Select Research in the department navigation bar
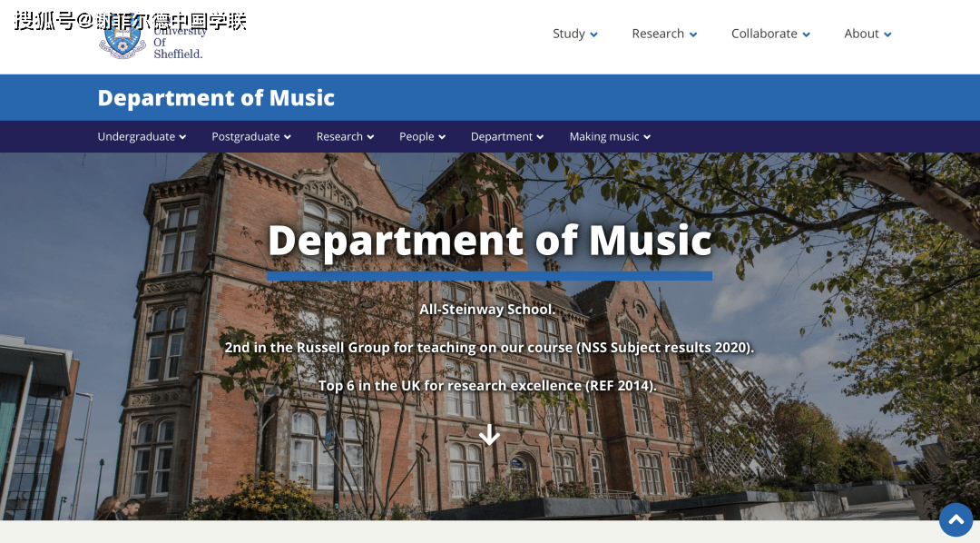The image size is (980, 543). 339,136
